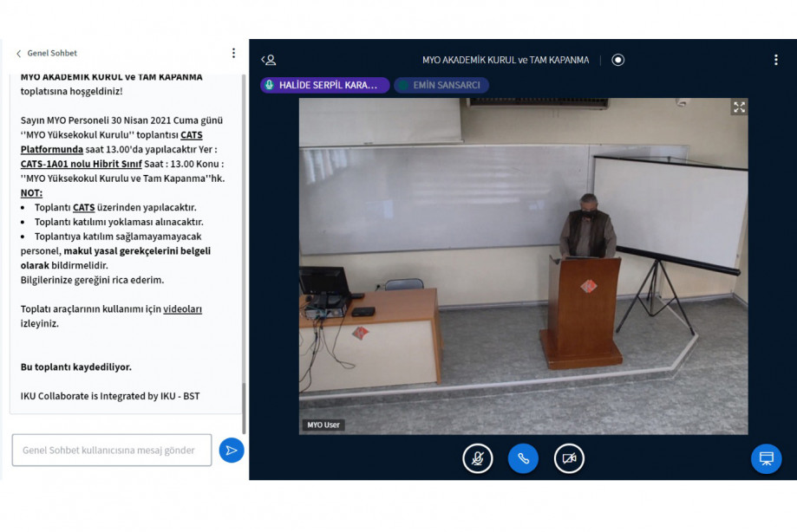Image resolution: width=797 pixels, height=532 pixels.
Task: Select the HALİDE SERPİL KARA... speaker chip
Action: pyautogui.click(x=325, y=85)
